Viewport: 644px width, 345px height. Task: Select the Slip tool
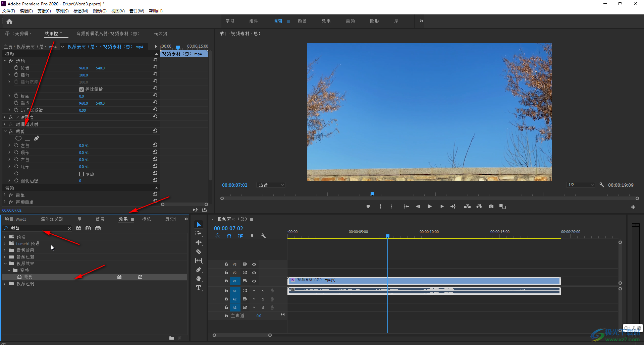coord(199,261)
